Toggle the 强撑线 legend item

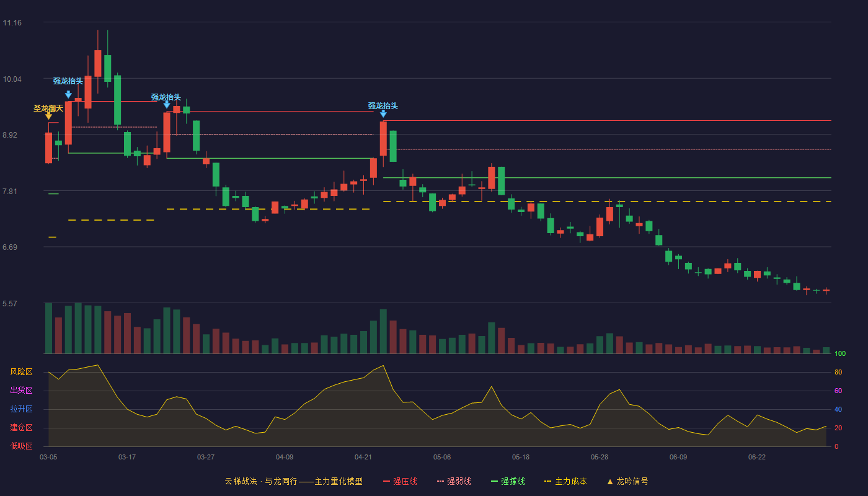[508, 481]
